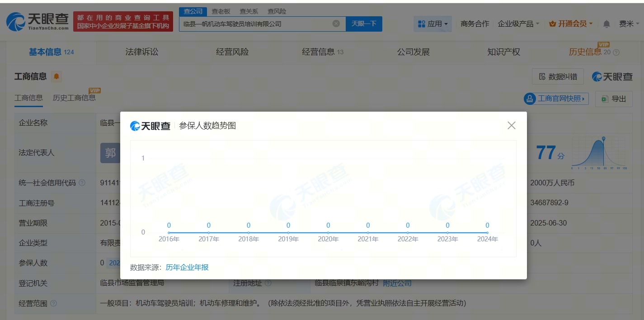Image resolution: width=644 pixels, height=320 pixels.
Task: Switch to the 法律诉讼 tab
Action: pyautogui.click(x=142, y=52)
